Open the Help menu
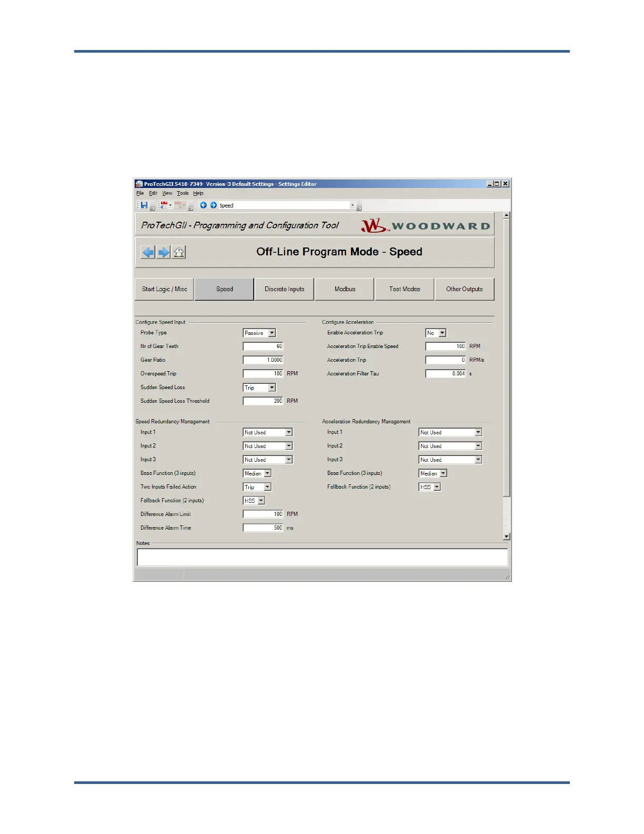Screen dimensions: 644x834 [x=198, y=193]
